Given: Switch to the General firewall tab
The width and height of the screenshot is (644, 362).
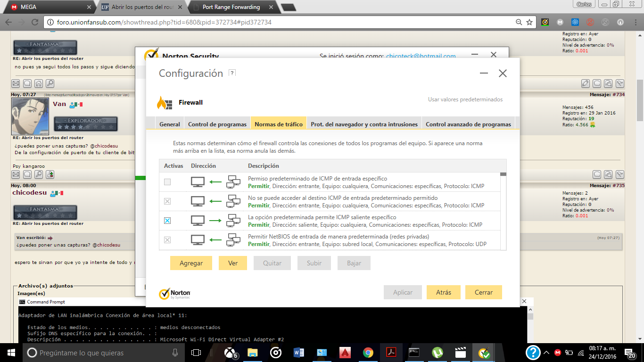Looking at the screenshot, I should [x=170, y=124].
